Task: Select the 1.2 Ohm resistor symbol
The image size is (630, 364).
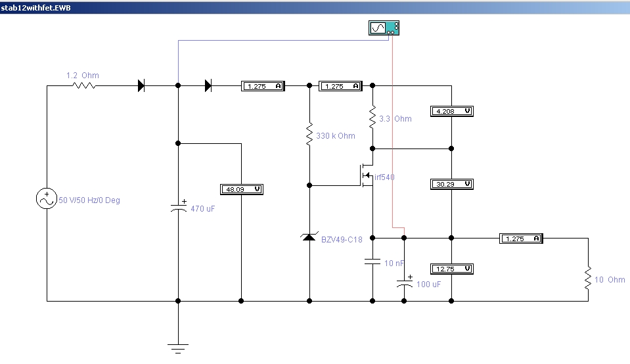Action: pyautogui.click(x=84, y=85)
